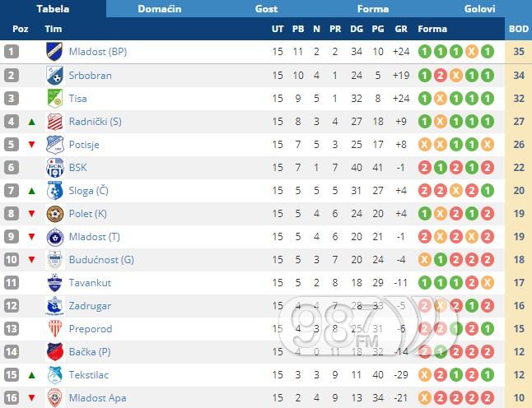
Task: Open the Budućnost (G) team link
Action: [x=100, y=260]
